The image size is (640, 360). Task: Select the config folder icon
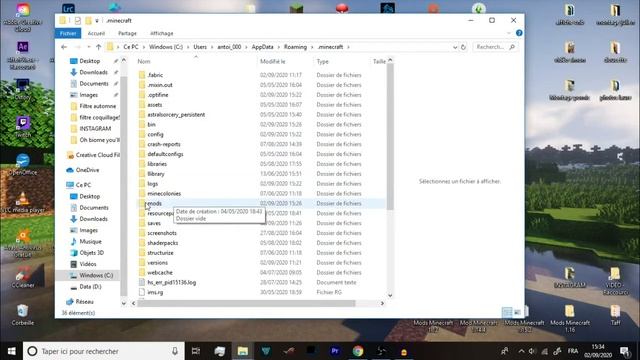(142, 134)
